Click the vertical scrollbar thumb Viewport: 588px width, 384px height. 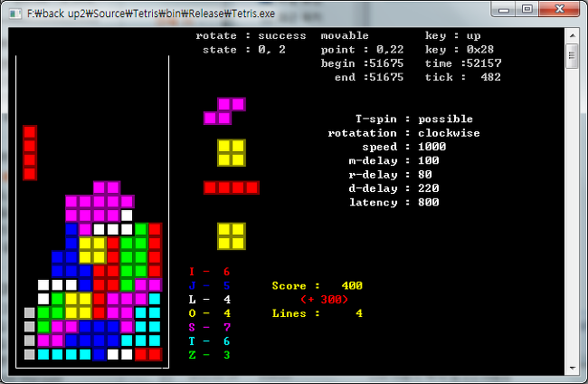(573, 56)
